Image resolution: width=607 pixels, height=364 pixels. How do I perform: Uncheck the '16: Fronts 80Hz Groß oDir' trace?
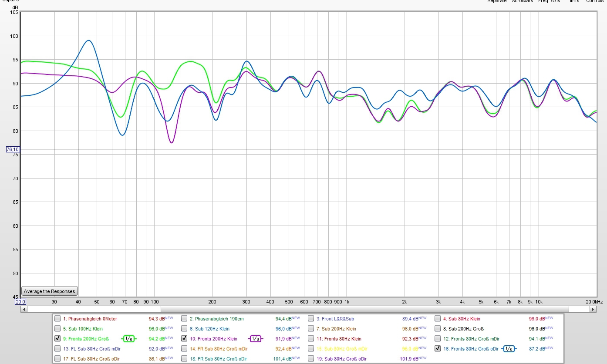coord(438,348)
